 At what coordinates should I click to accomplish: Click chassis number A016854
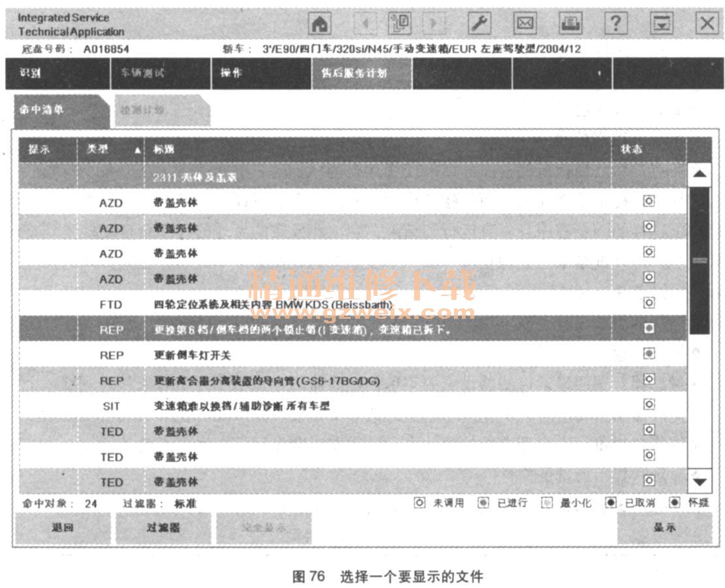(x=106, y=49)
